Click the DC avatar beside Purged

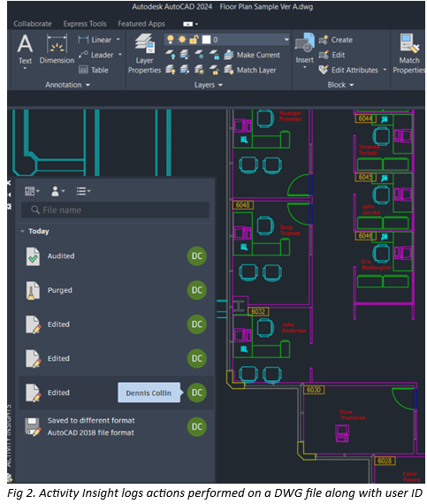[x=196, y=290]
